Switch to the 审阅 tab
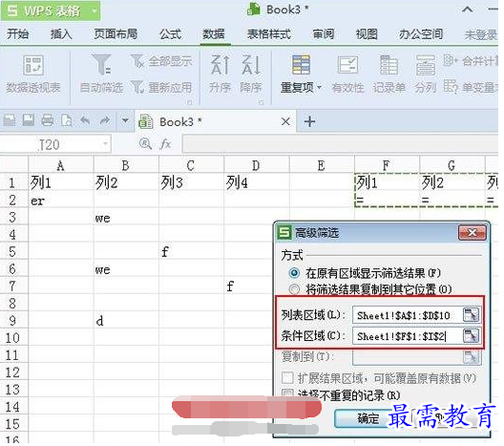Screen dimensions: 504x446 click(324, 34)
